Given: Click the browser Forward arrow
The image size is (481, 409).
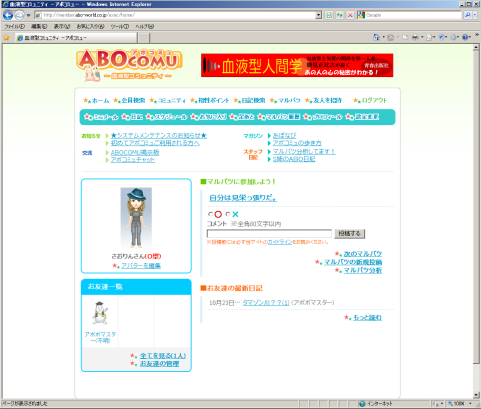Looking at the screenshot, I should 20,15.
